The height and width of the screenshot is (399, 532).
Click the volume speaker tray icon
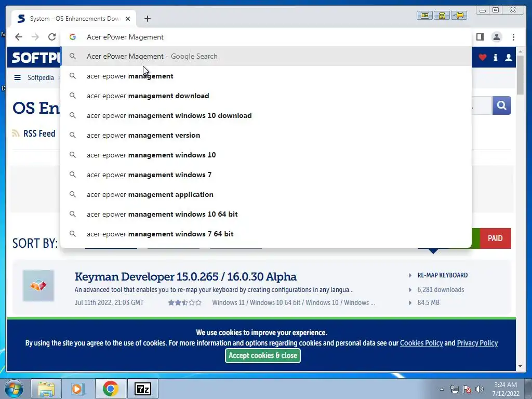[x=480, y=389]
